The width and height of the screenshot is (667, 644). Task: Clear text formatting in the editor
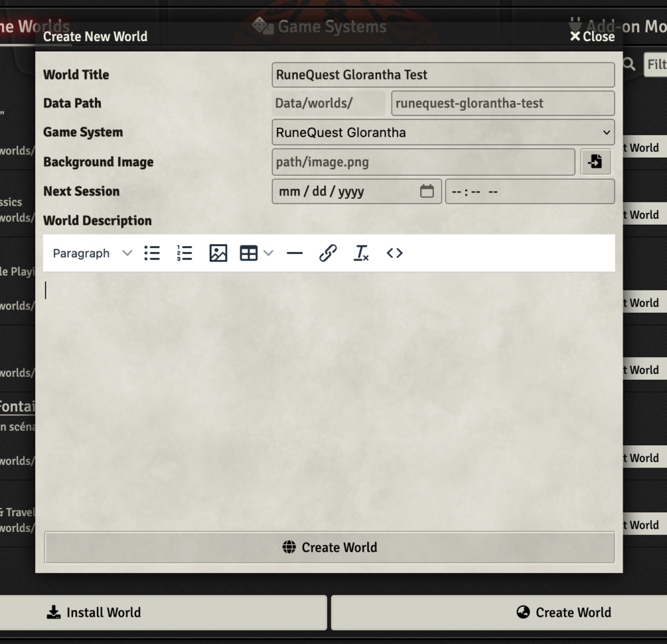[361, 253]
